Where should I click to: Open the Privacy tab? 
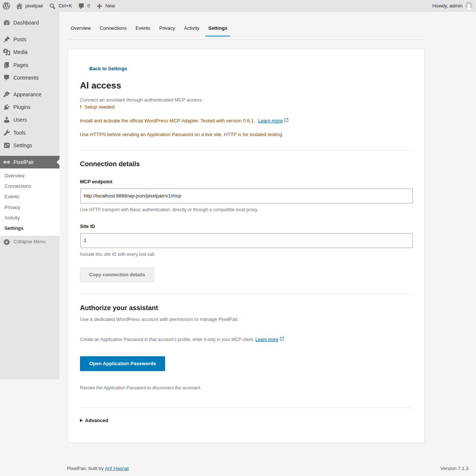[x=167, y=28]
